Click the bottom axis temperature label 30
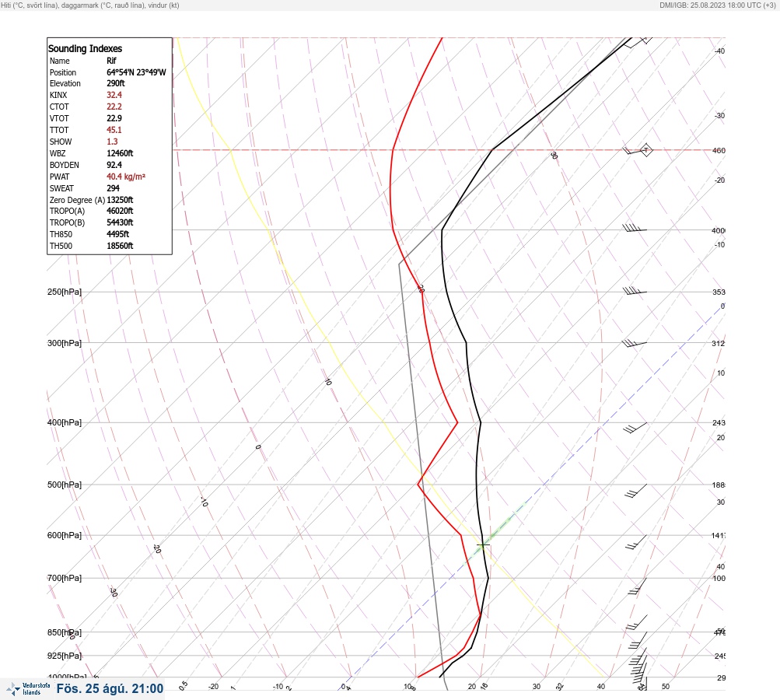 pos(537,687)
